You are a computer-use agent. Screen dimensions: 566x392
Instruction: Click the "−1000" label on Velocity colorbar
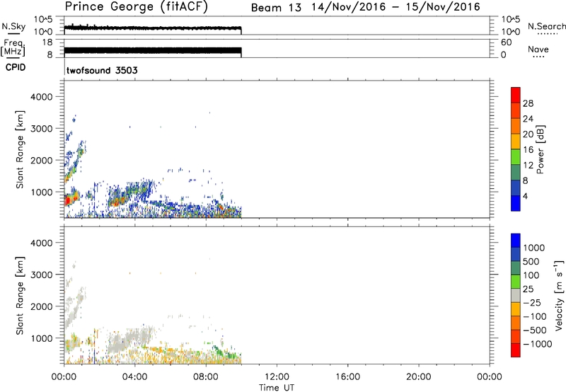pyautogui.click(x=537, y=344)
